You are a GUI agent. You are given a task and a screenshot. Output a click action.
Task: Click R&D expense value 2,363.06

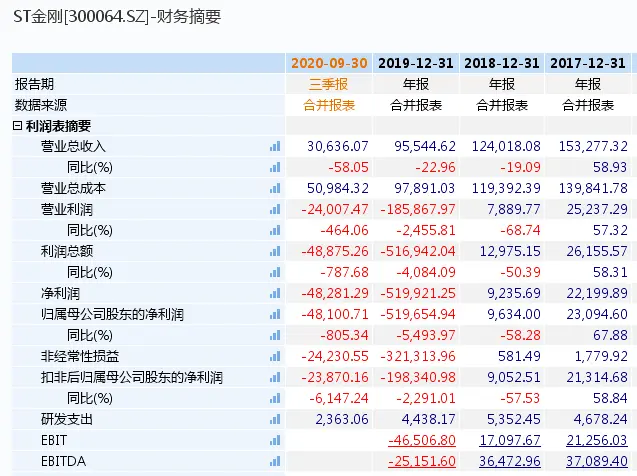342,419
